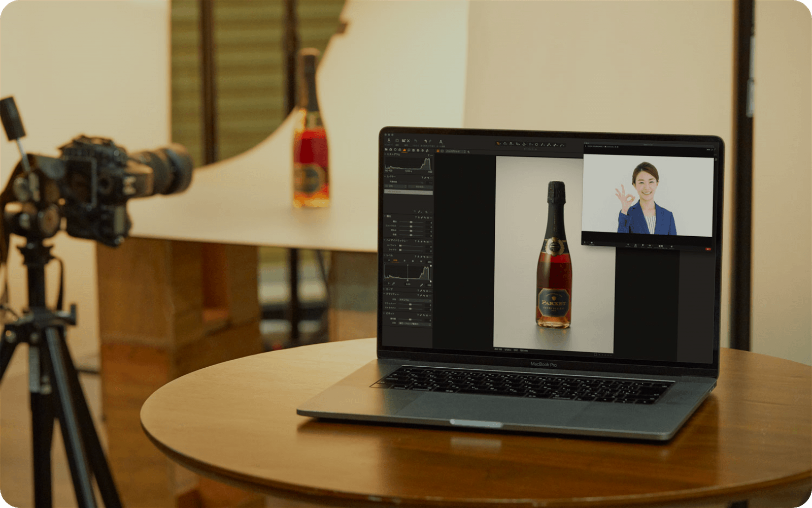Open the Vignetting method dropdown
This screenshot has width=812, height=508.
415,324
